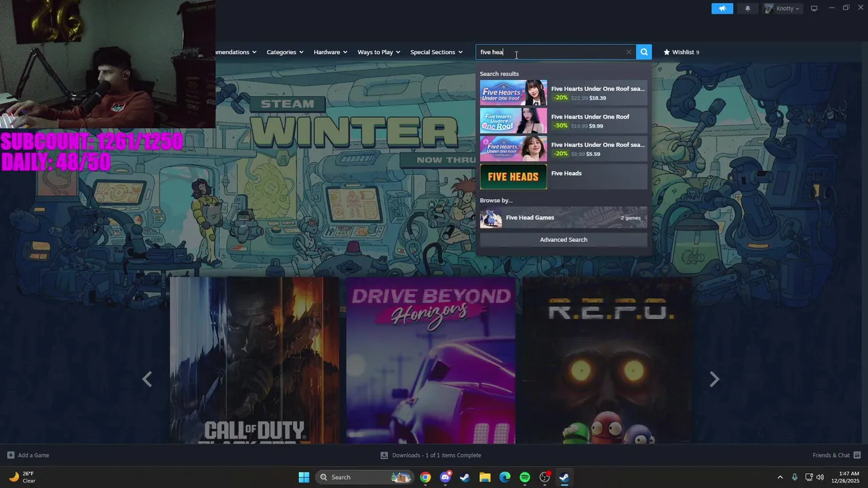The height and width of the screenshot is (488, 868).
Task: Expand the Special Sections menu
Action: 436,52
